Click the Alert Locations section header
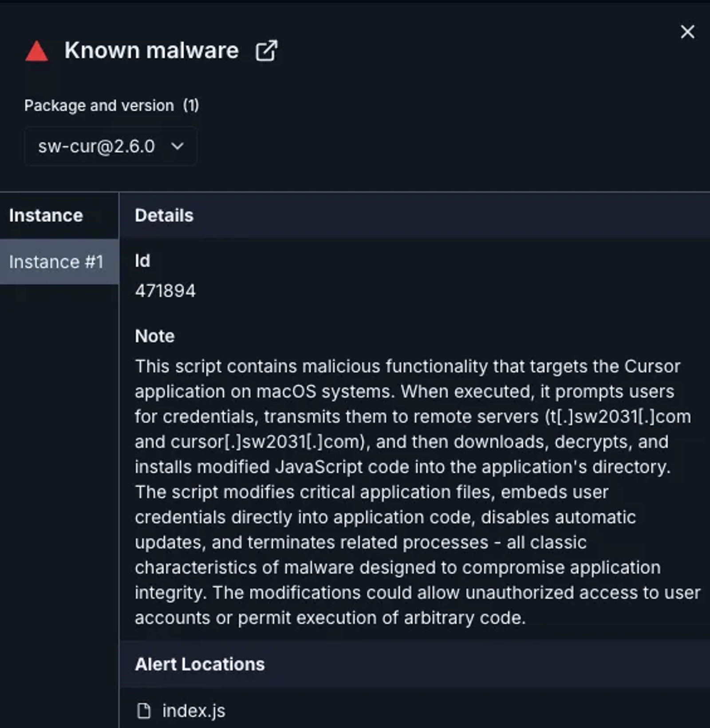710x728 pixels. pos(200,664)
